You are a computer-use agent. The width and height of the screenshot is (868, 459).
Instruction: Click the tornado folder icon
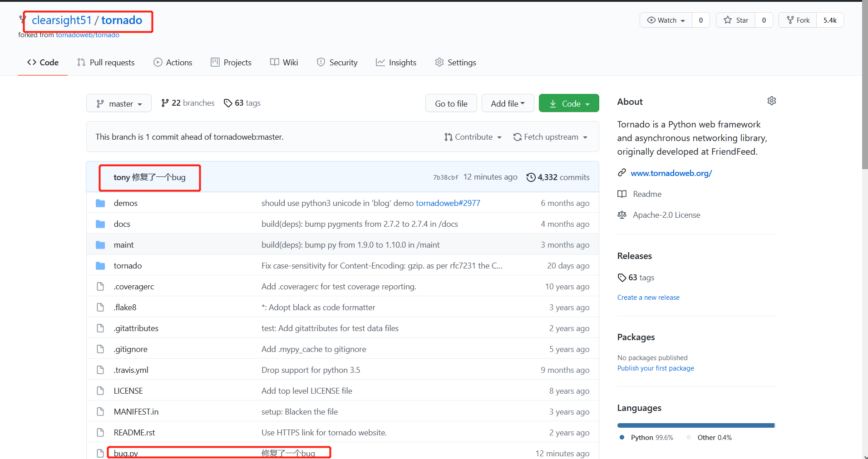click(100, 266)
